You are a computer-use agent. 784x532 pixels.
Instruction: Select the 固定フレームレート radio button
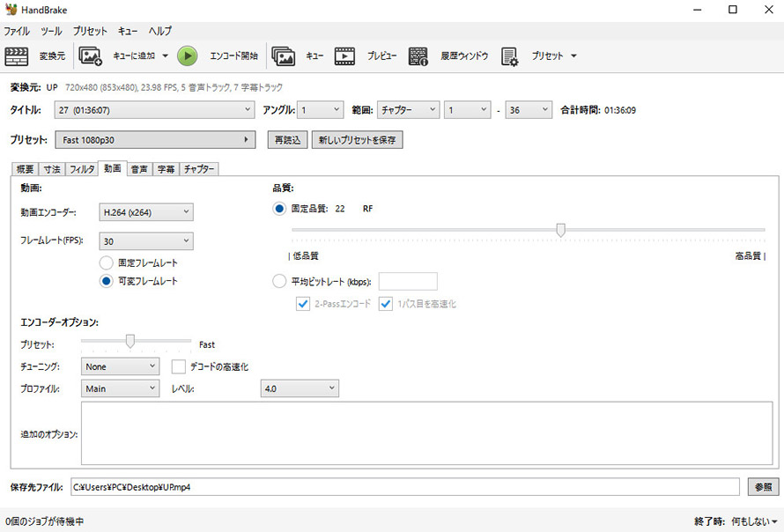tap(107, 262)
